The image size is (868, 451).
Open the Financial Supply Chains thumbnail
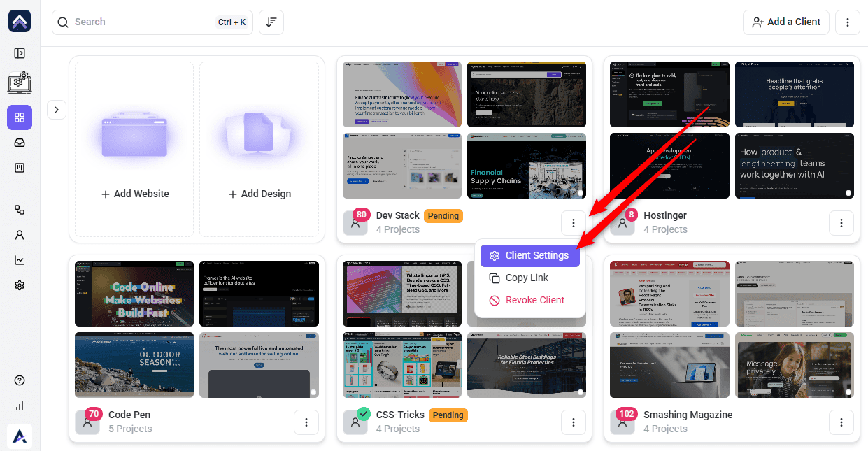[527, 166]
